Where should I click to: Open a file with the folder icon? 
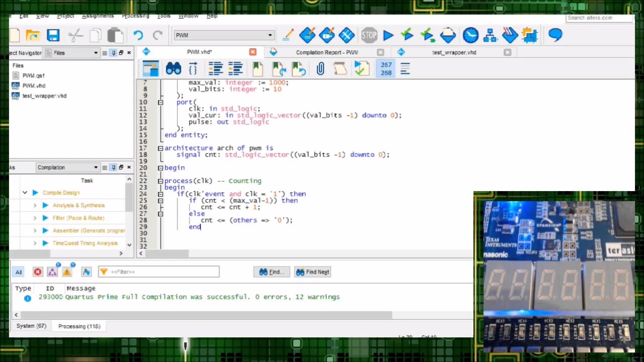(33, 35)
